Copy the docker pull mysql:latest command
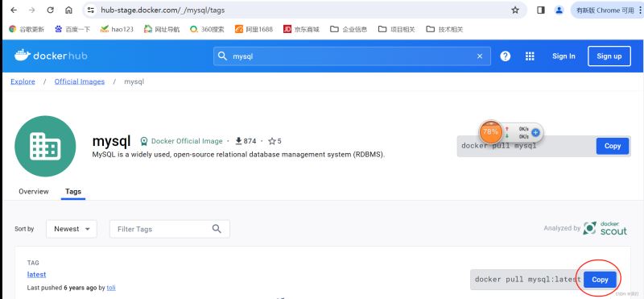The image size is (644, 299). point(600,280)
